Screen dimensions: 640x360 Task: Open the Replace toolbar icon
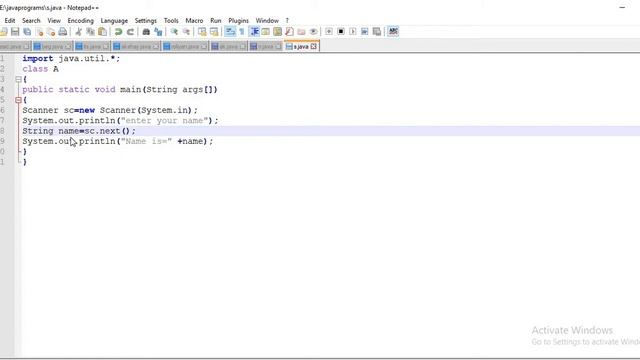(x=158, y=31)
